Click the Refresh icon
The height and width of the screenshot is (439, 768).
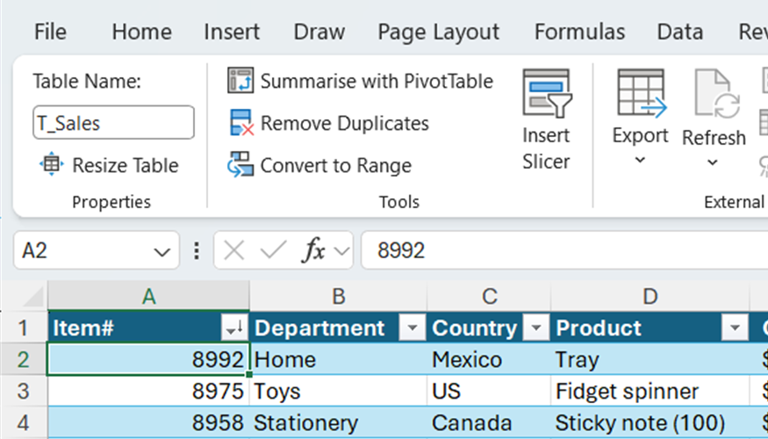[717, 94]
